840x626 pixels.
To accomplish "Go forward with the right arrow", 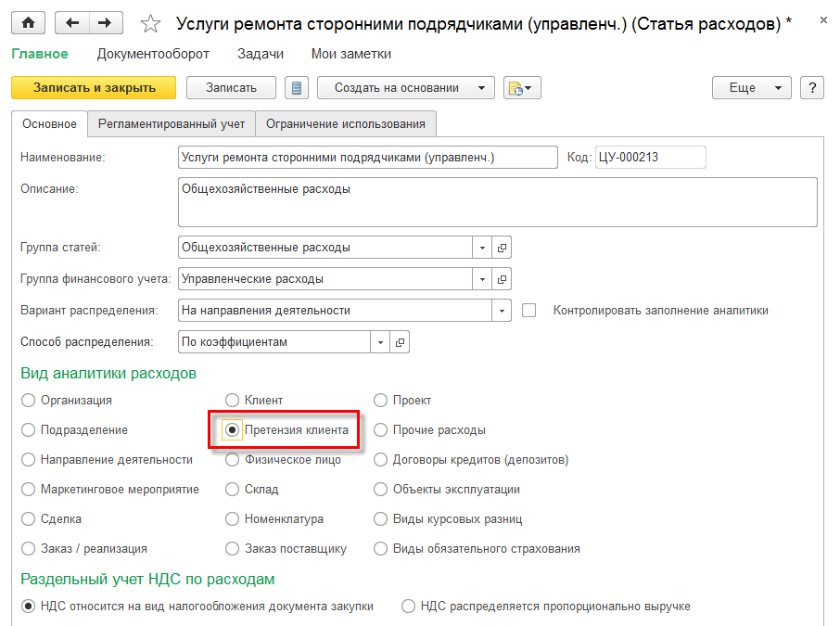I will [105, 23].
